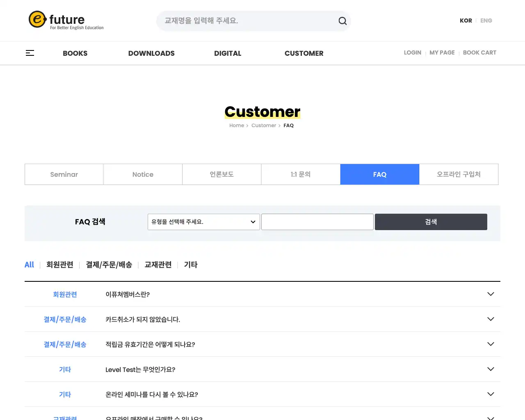Click Home in the breadcrumb

[237, 126]
